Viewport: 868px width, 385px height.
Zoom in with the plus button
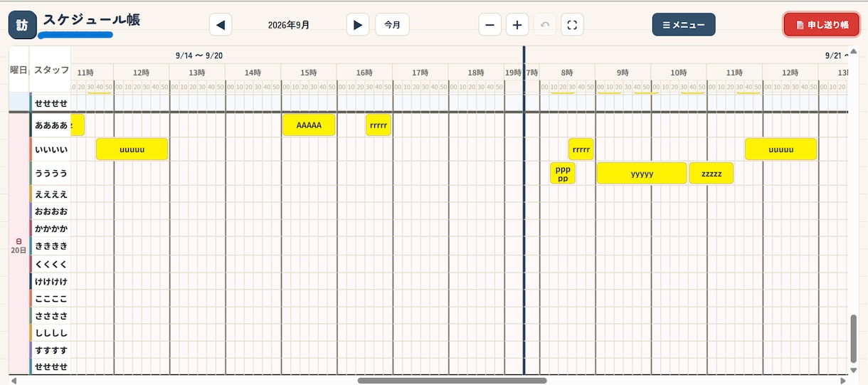(x=517, y=24)
